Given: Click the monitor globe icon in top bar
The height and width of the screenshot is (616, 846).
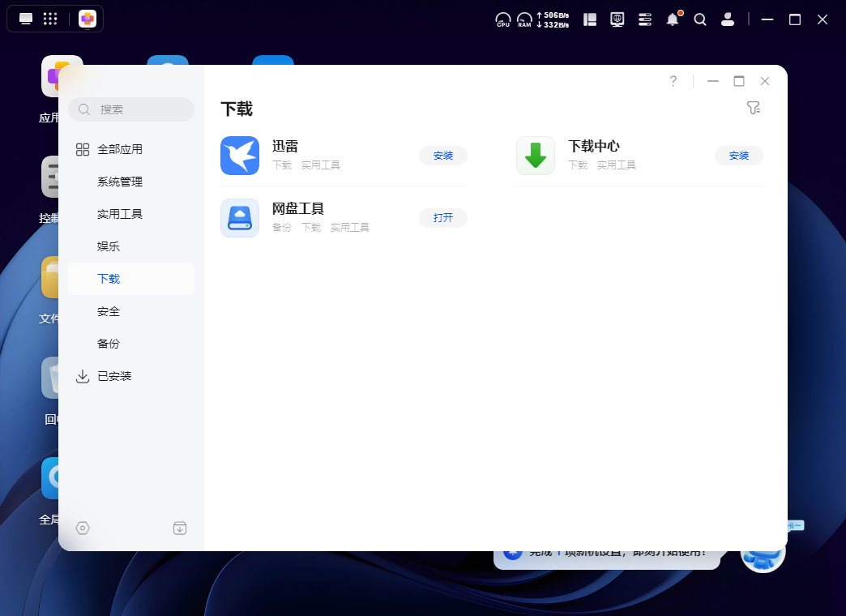Looking at the screenshot, I should pyautogui.click(x=617, y=20).
